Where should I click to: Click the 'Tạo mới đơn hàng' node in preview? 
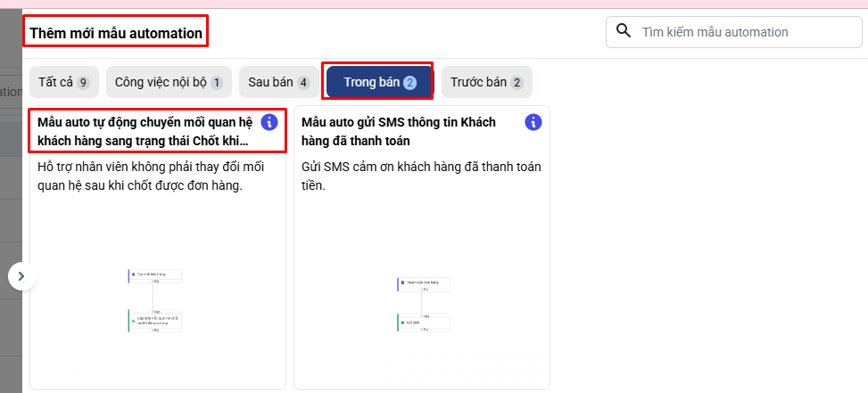coord(154,274)
